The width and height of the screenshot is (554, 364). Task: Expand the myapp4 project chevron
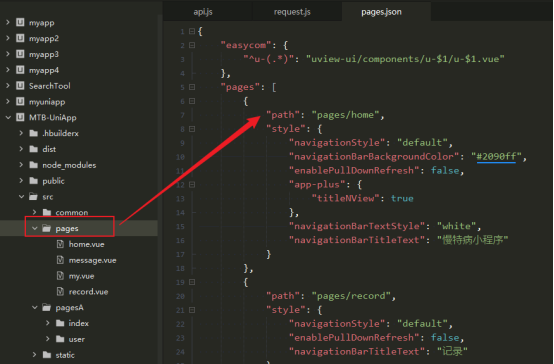point(8,70)
